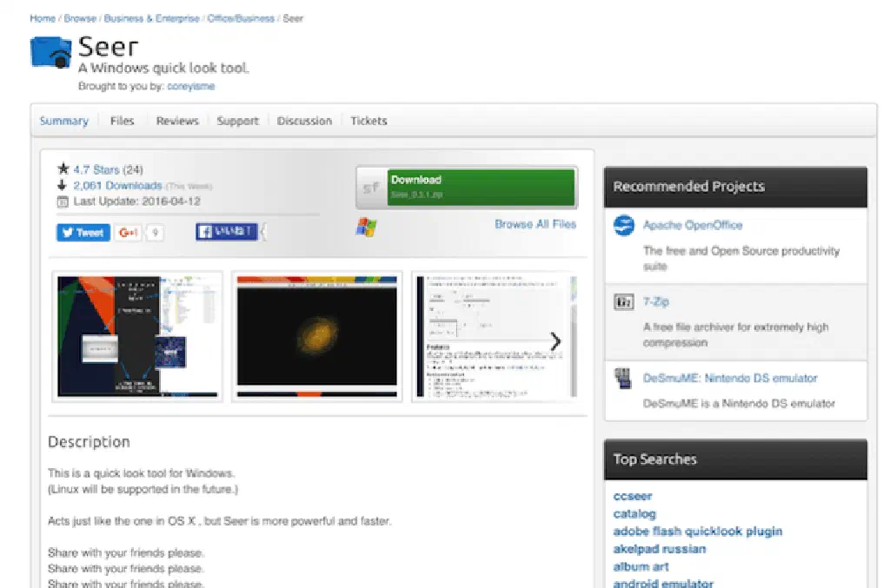View the second screenshot with orange galaxy
This screenshot has width=890, height=588.
317,336
